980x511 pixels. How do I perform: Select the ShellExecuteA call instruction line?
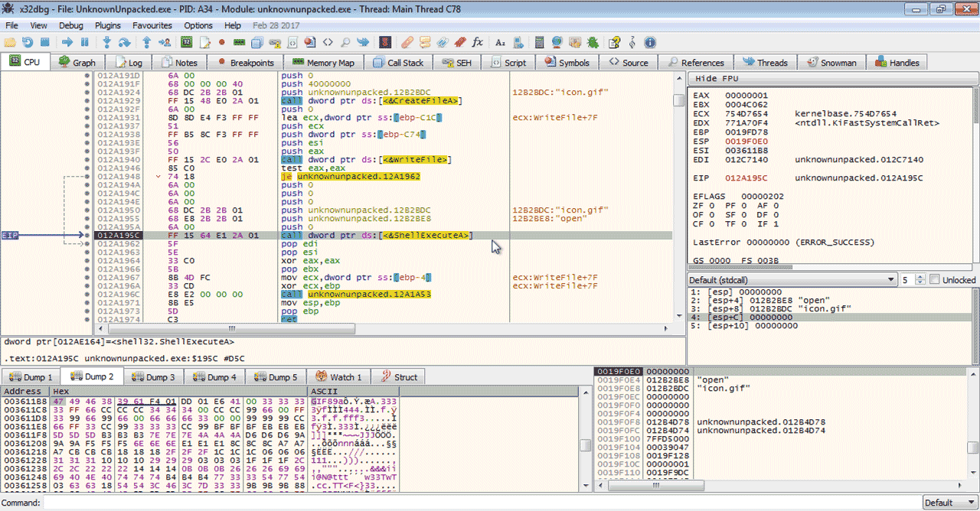(377, 236)
